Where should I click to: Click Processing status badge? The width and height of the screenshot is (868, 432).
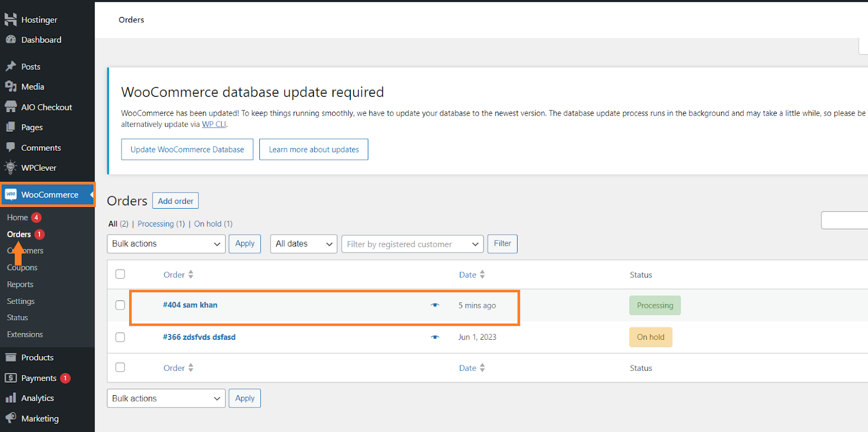(x=655, y=306)
